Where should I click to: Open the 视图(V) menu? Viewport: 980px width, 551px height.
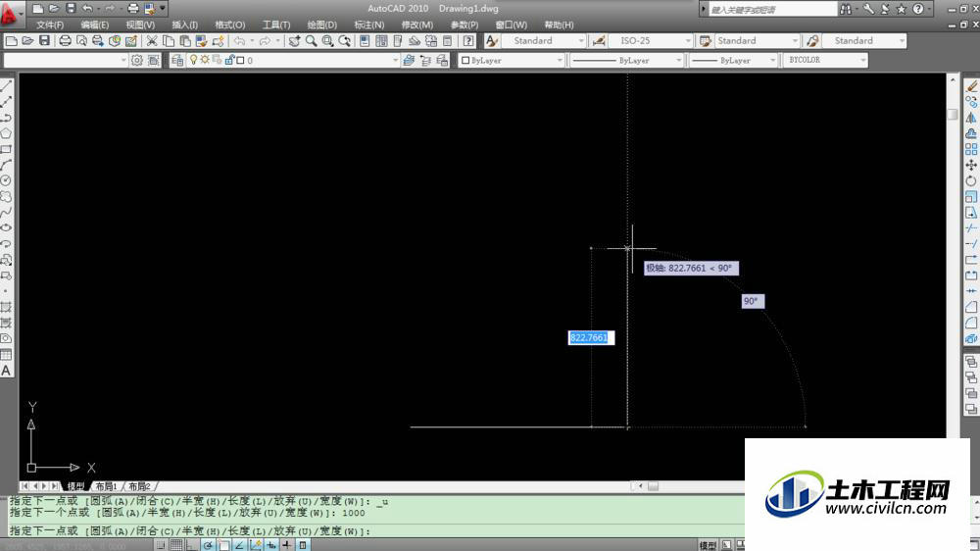click(140, 25)
